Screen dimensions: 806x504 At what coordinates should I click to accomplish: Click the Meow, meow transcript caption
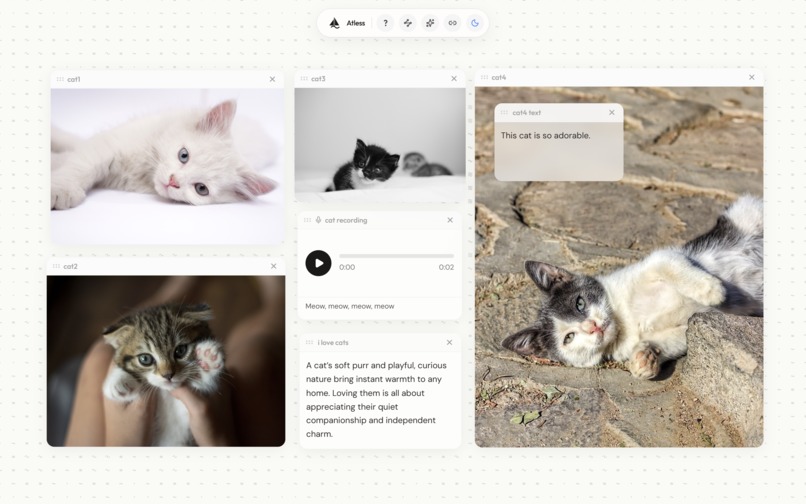[350, 306]
